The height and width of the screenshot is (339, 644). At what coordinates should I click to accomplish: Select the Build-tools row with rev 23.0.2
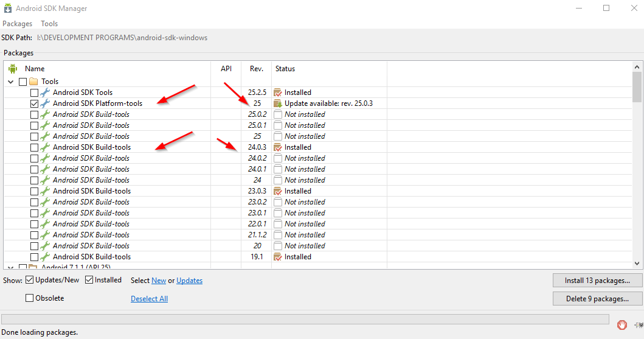point(318,202)
